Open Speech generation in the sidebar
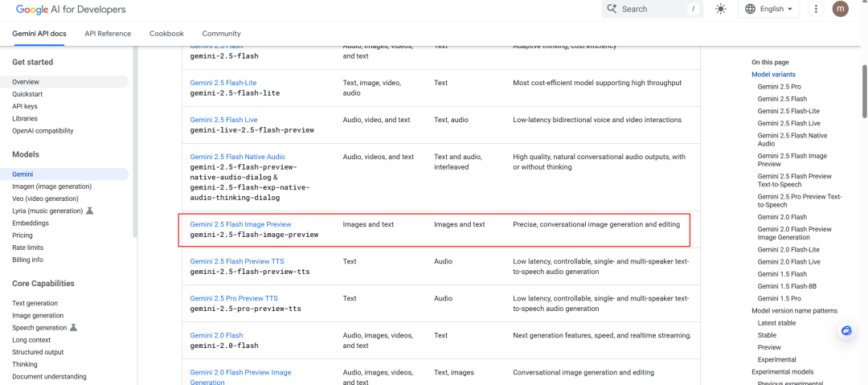Image resolution: width=868 pixels, height=385 pixels. coord(39,328)
